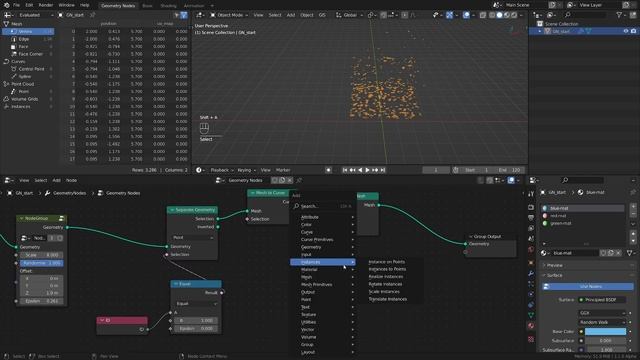Image resolution: width=640 pixels, height=360 pixels.
Task: Open the Object Mode dropdown
Action: click(x=229, y=15)
